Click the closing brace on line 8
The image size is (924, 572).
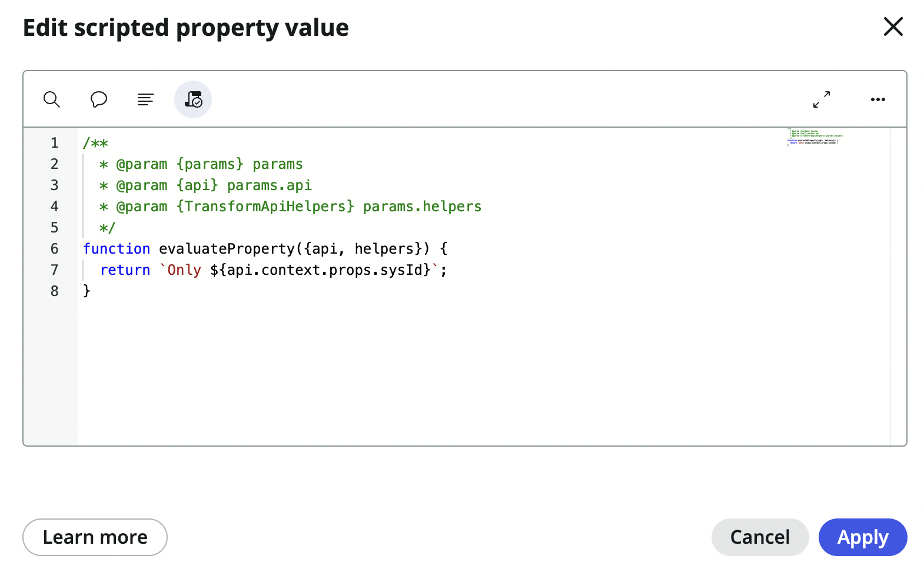pos(87,291)
